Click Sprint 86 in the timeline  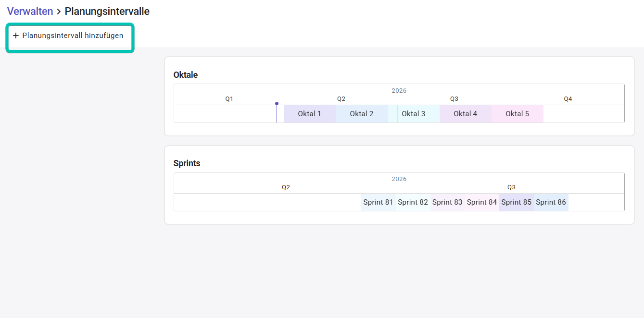[x=551, y=202]
